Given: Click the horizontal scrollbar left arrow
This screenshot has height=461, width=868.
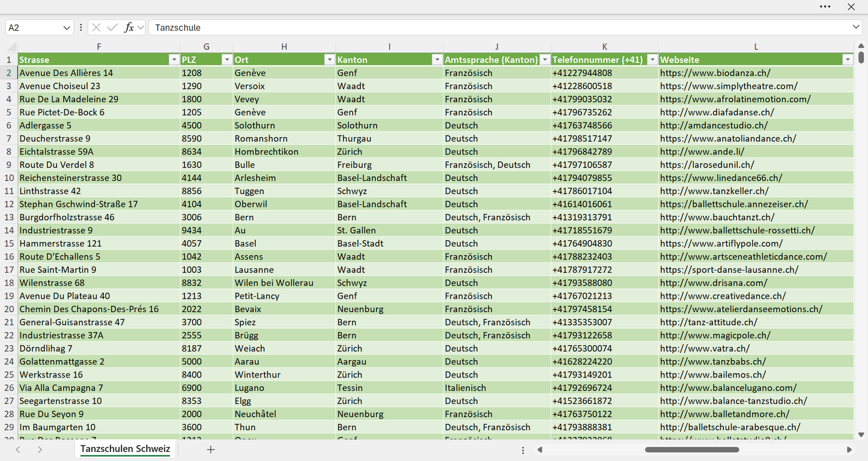Looking at the screenshot, I should [x=540, y=450].
